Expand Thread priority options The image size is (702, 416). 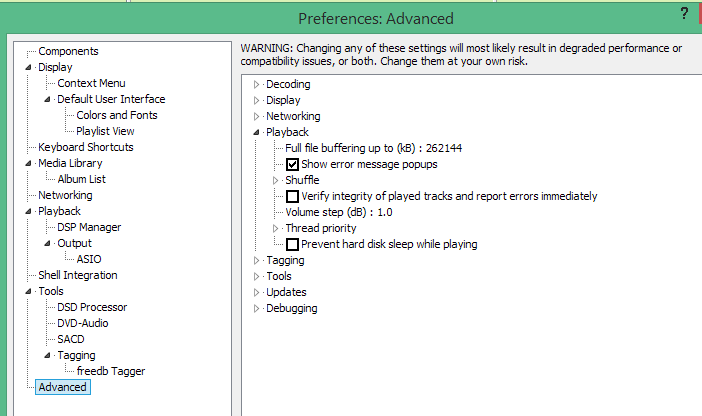point(277,228)
